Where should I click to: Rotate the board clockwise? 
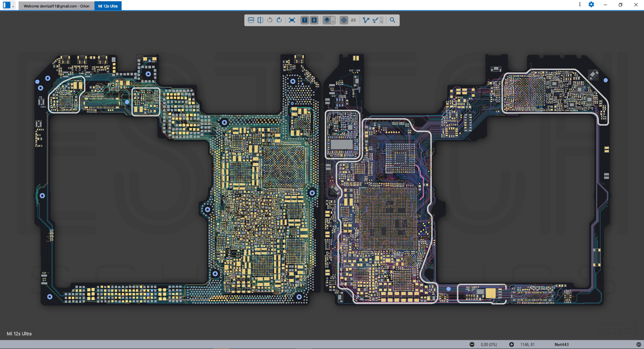[279, 20]
